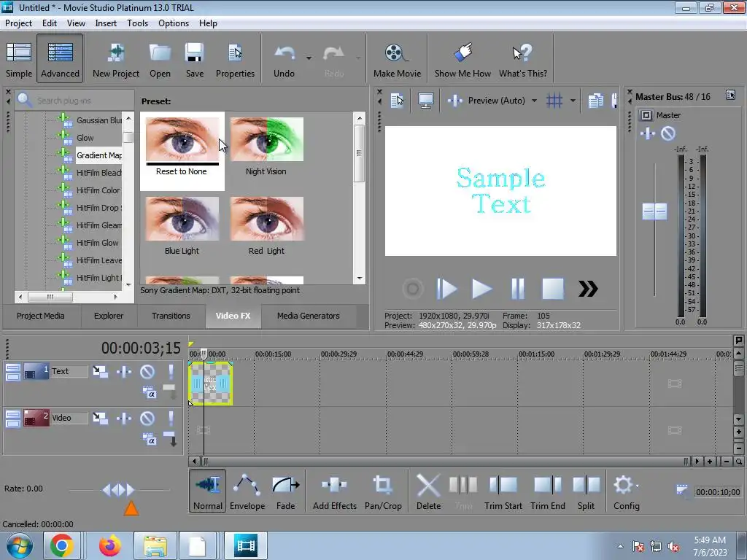Open the Config toolbar settings
This screenshot has height=560, width=747.
click(x=626, y=492)
